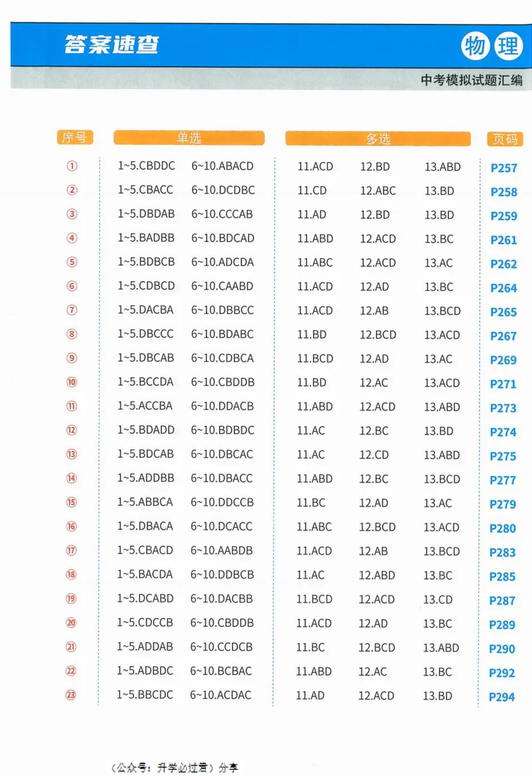Click the 公众号 升学必过君 footer text

click(174, 767)
